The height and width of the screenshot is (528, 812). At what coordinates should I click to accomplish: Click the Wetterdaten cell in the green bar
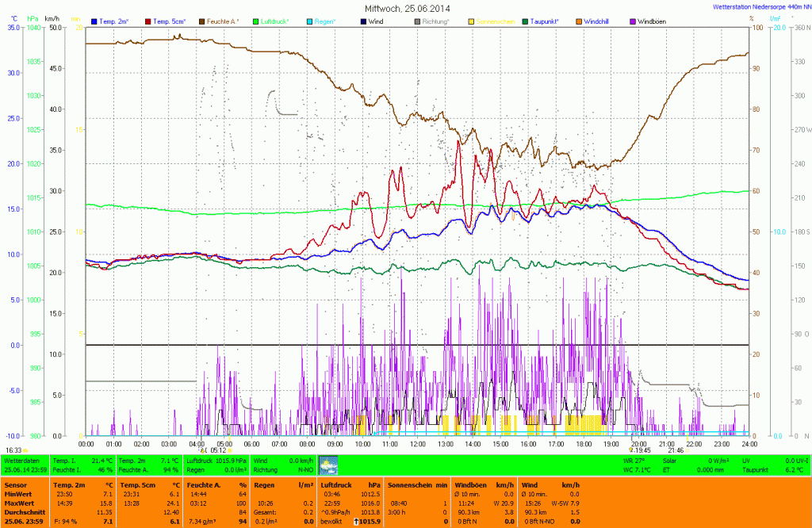(21, 460)
